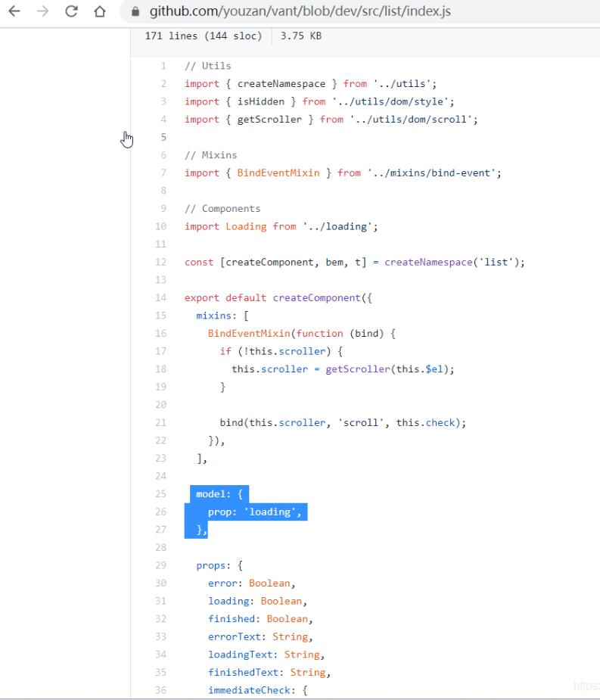Screen dimensions: 600x700
Task: Go forward with the browser forward arrow
Action: pyautogui.click(x=43, y=11)
